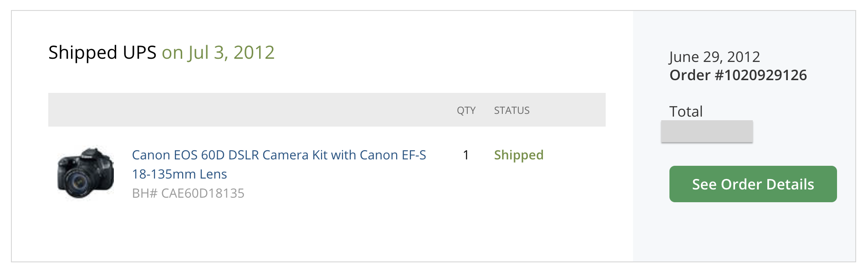Click the year 2012 in the green ship date

(254, 53)
